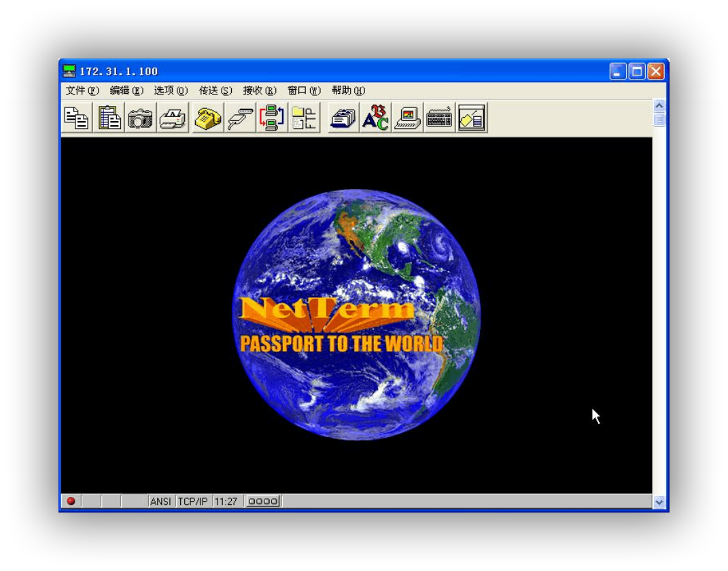
Task: Minimize the 172.31.1.100 window
Action: [617, 71]
